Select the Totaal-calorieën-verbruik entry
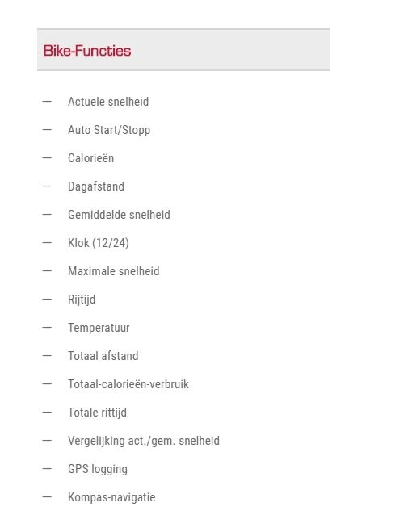This screenshot has height=532, width=408. [128, 384]
